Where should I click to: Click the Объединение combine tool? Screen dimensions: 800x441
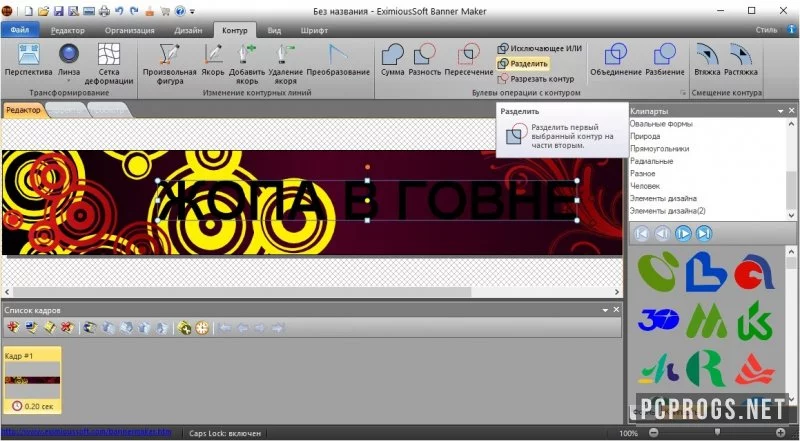tap(616, 60)
